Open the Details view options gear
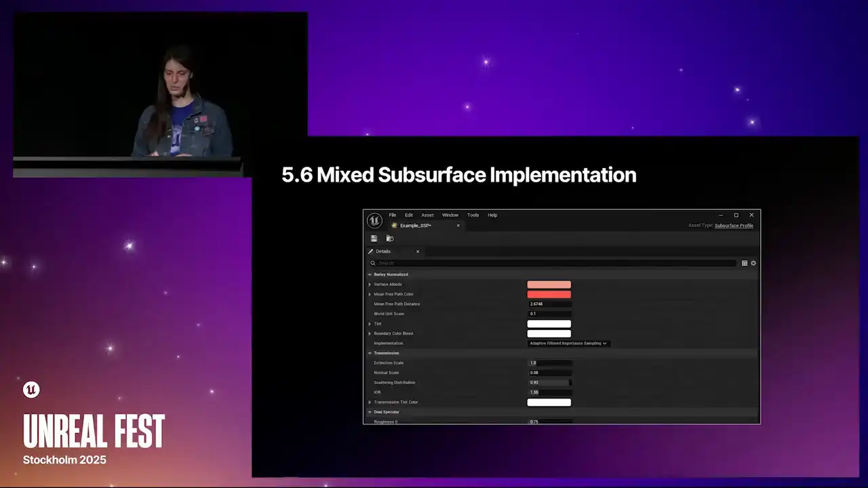The image size is (868, 488). tap(753, 263)
